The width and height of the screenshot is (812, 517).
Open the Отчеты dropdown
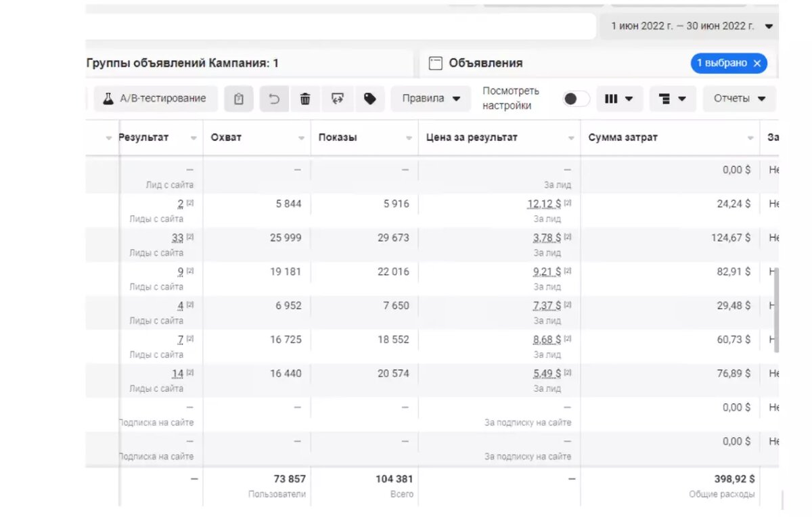[740, 99]
